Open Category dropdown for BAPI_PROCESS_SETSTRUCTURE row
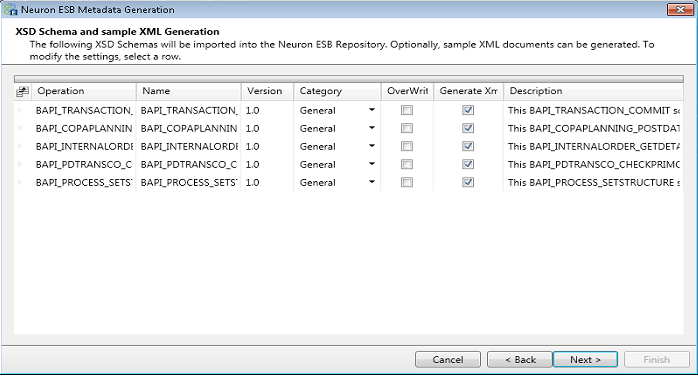698x376 pixels. tap(372, 182)
